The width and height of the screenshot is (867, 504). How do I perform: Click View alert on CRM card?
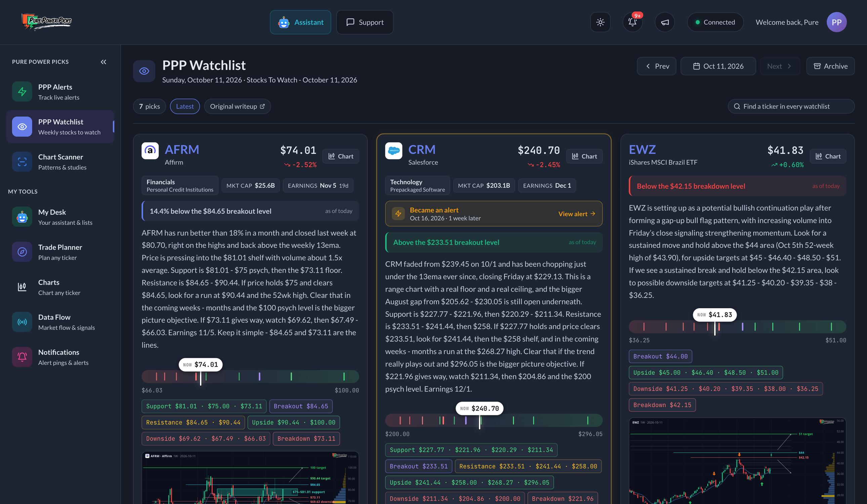coord(577,214)
